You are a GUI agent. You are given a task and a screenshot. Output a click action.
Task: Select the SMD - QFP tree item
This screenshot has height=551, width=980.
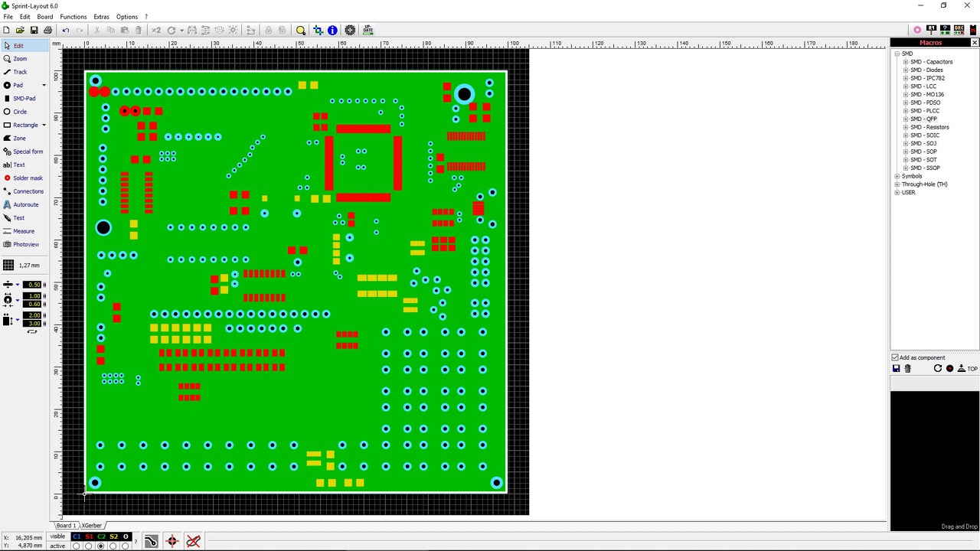point(923,119)
